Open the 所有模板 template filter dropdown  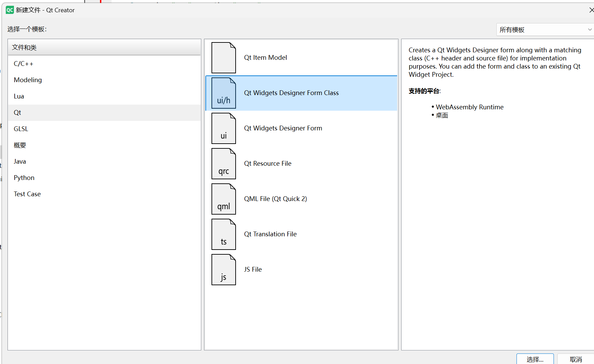click(545, 30)
